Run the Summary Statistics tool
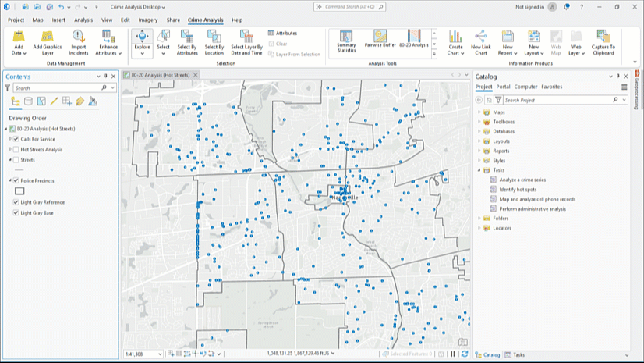Viewport: 644px width, 363px height. pos(346,41)
